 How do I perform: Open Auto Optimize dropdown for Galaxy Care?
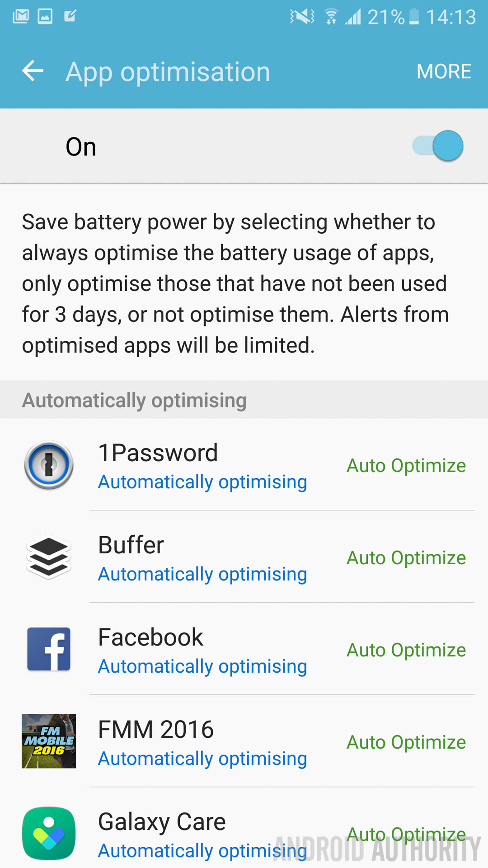tap(406, 834)
